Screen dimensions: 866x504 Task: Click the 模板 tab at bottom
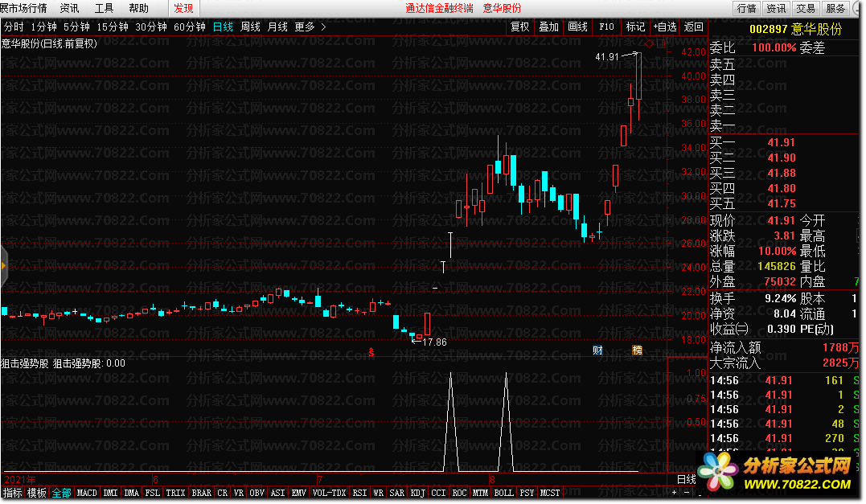[37, 493]
